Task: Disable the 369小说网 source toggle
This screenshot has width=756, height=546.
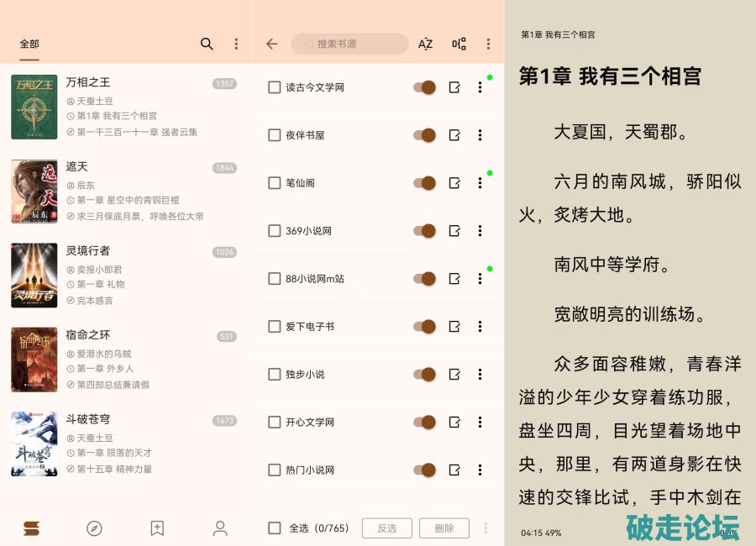Action: 424,231
